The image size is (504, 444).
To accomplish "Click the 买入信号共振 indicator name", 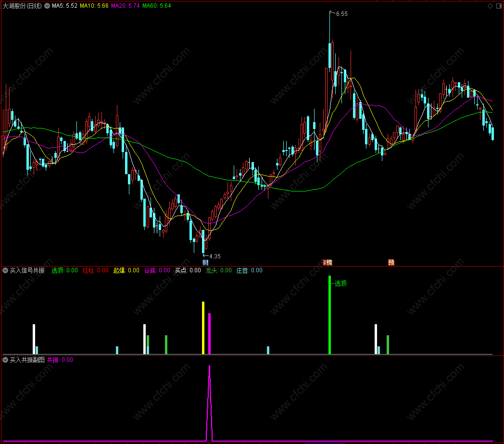I will click(27, 270).
